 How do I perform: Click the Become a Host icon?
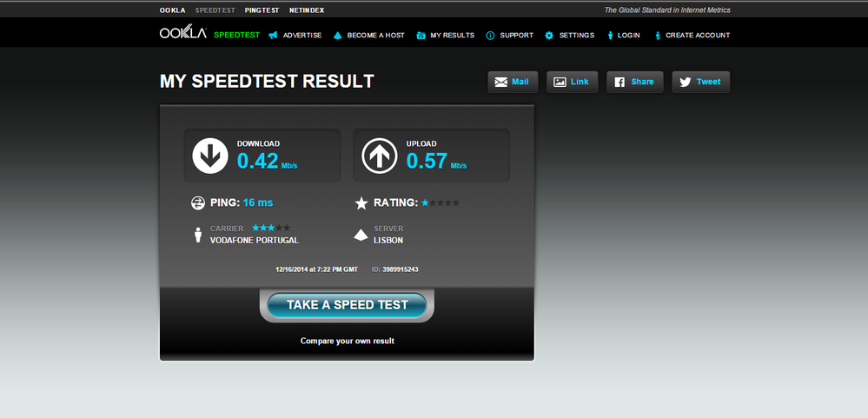(338, 36)
